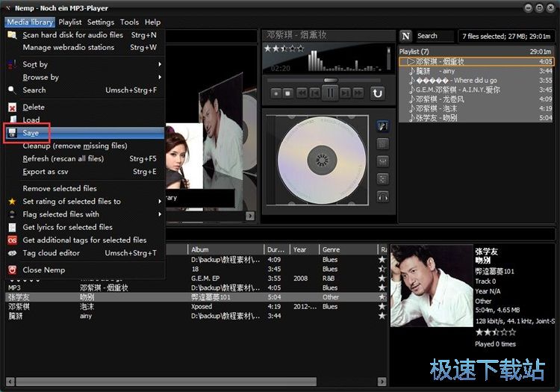
Task: Go to the previous track
Action: point(315,93)
